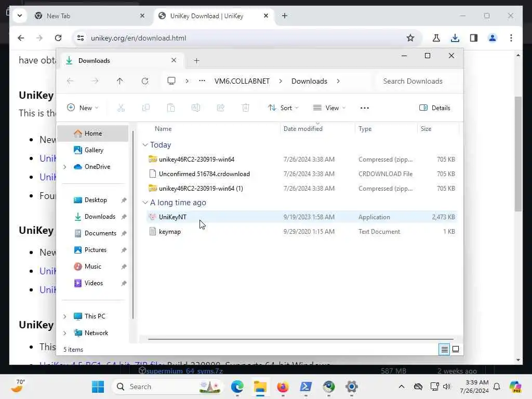Collapse the Today group
This screenshot has height=399, width=532.
coord(145,145)
